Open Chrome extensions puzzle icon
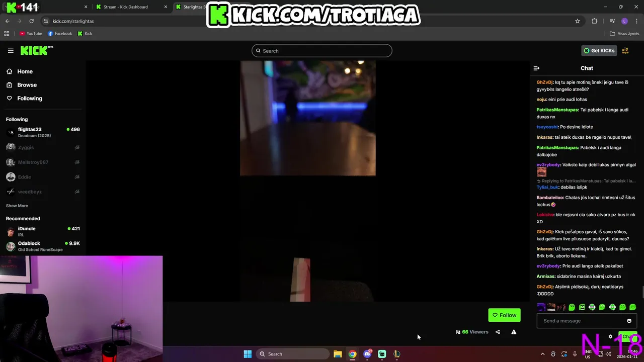This screenshot has width=644, height=362. click(x=595, y=21)
